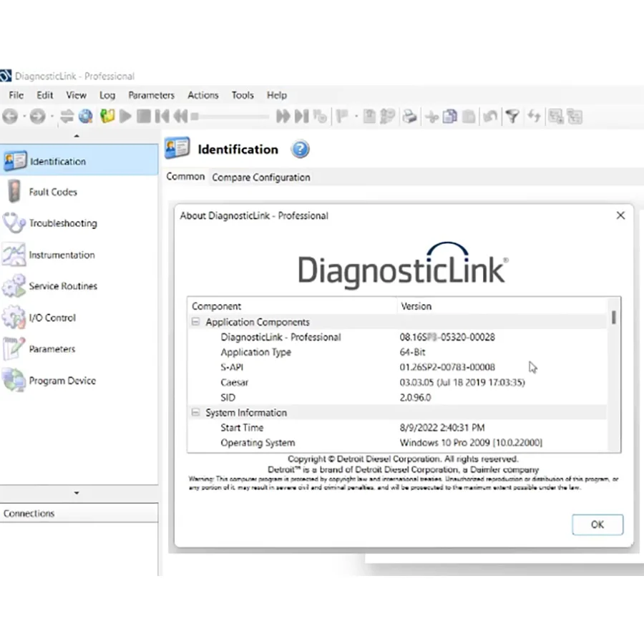Click the version value 2.0.96.0
This screenshot has height=644, width=644.
(x=415, y=398)
